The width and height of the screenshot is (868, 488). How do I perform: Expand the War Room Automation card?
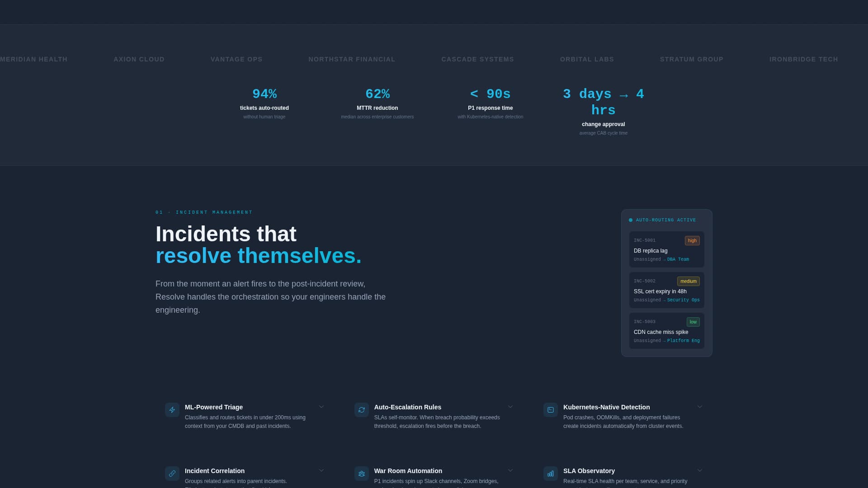point(510,470)
